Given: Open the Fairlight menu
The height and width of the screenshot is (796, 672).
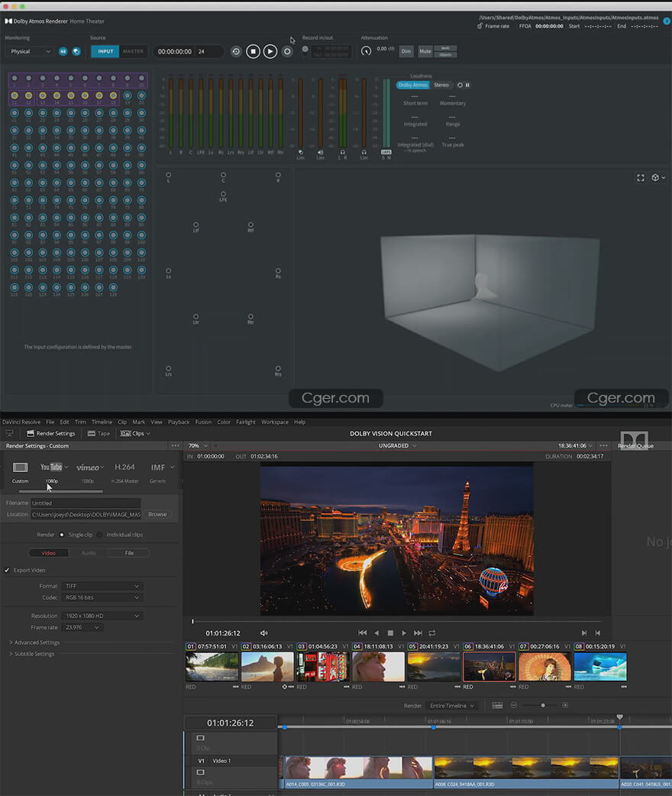Looking at the screenshot, I should 246,422.
